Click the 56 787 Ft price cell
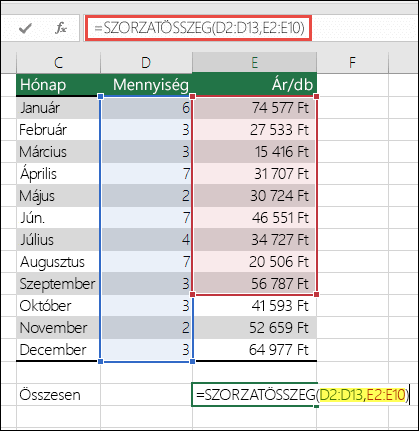Image resolution: width=419 pixels, height=431 pixels. point(254,284)
